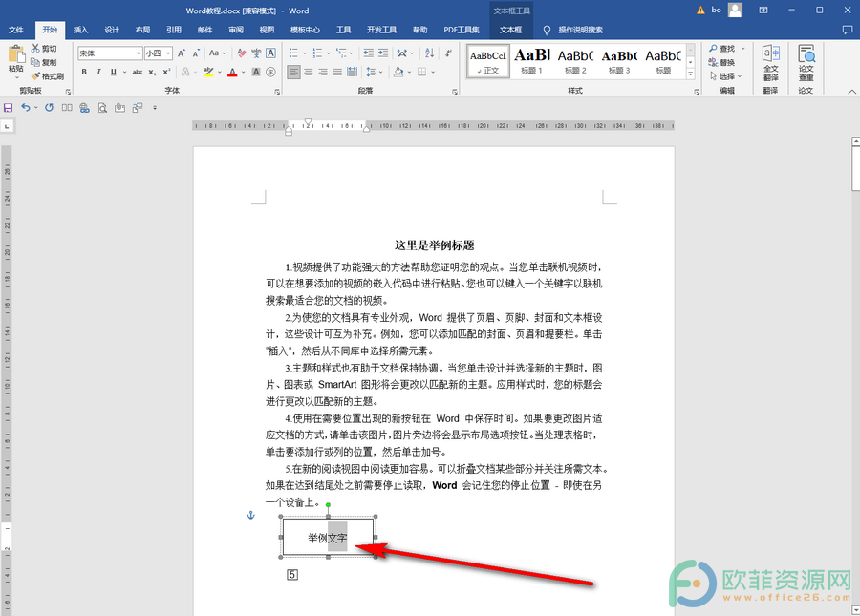The image size is (860, 616).
Task: Click the Find (查找) magnifier button
Action: click(722, 48)
